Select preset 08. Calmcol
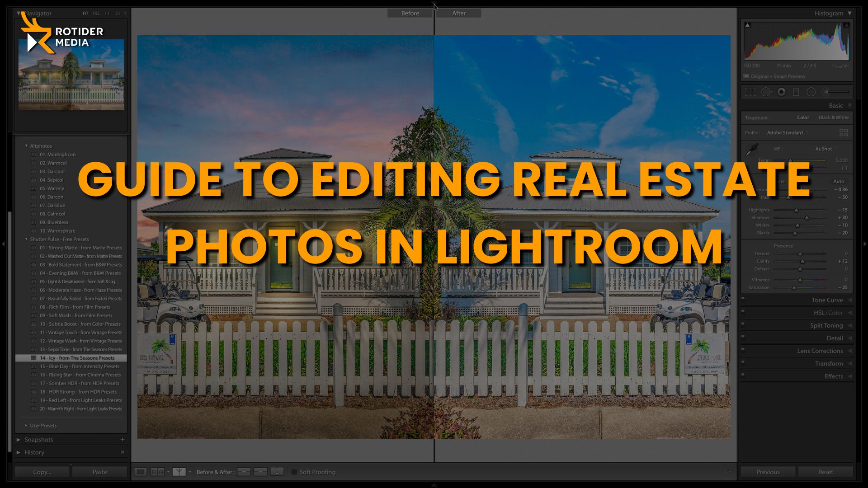Image resolution: width=868 pixels, height=488 pixels. click(52, 214)
